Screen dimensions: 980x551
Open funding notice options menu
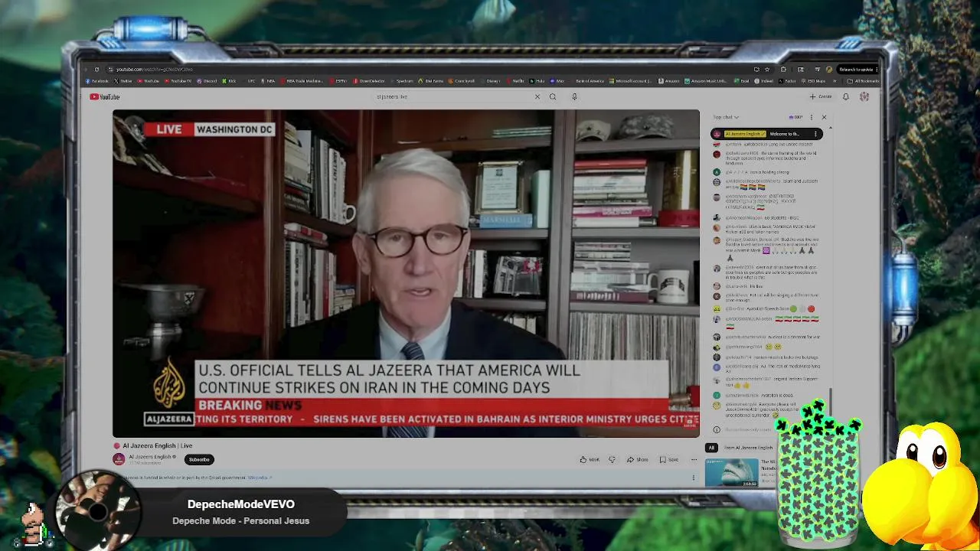point(694,478)
